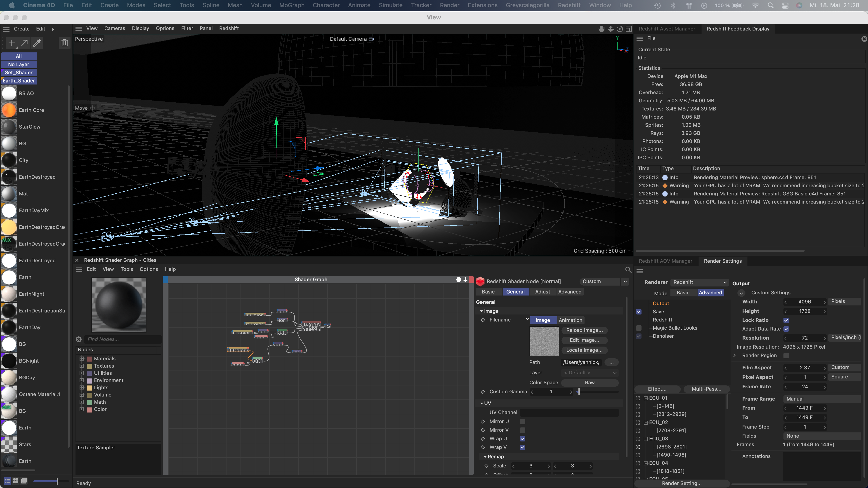The height and width of the screenshot is (488, 868).
Task: Disable the Wrap V checkbox
Action: pyautogui.click(x=522, y=447)
